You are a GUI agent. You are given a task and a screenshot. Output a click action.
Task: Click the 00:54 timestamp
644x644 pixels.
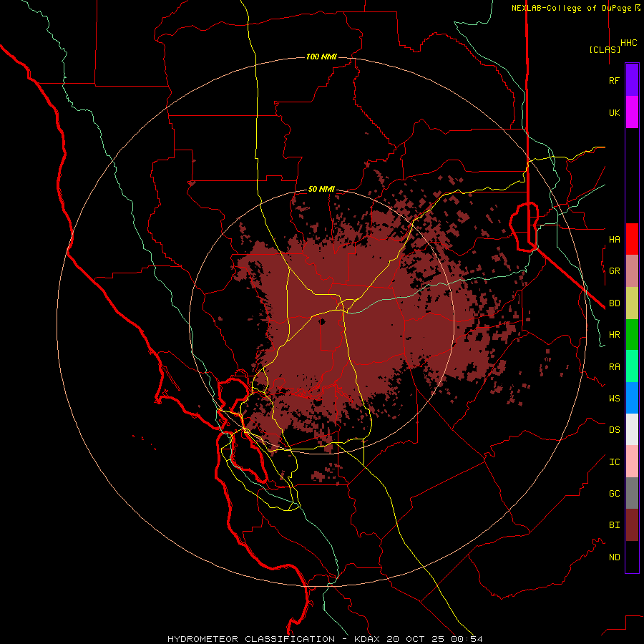467,639
